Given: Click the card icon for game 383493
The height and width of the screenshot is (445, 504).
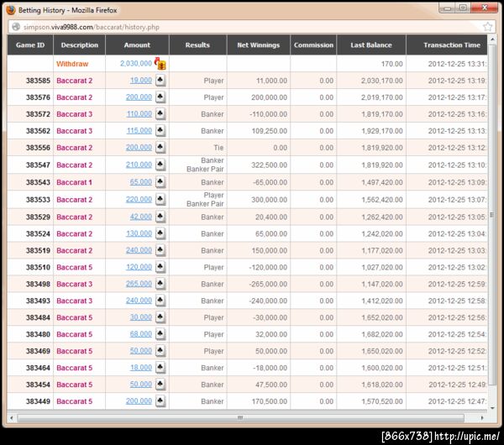Looking at the screenshot, I should [x=160, y=301].
